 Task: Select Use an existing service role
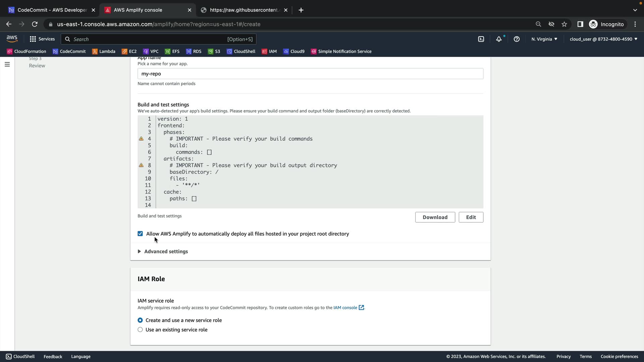[140, 329]
